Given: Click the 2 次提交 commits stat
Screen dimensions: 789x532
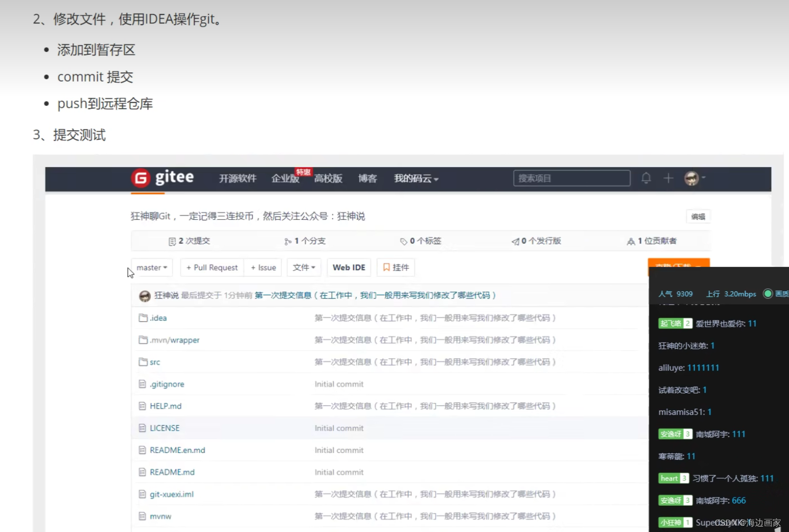Looking at the screenshot, I should click(x=189, y=241).
